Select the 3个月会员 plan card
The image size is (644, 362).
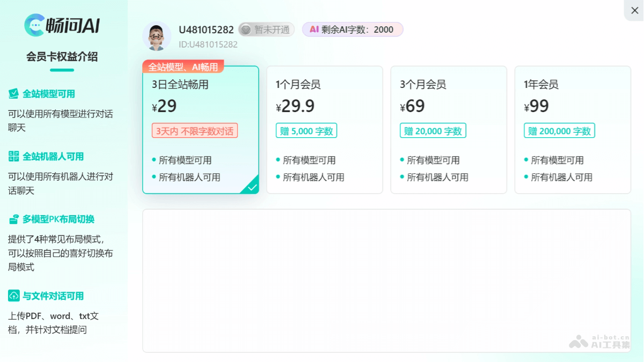click(449, 129)
